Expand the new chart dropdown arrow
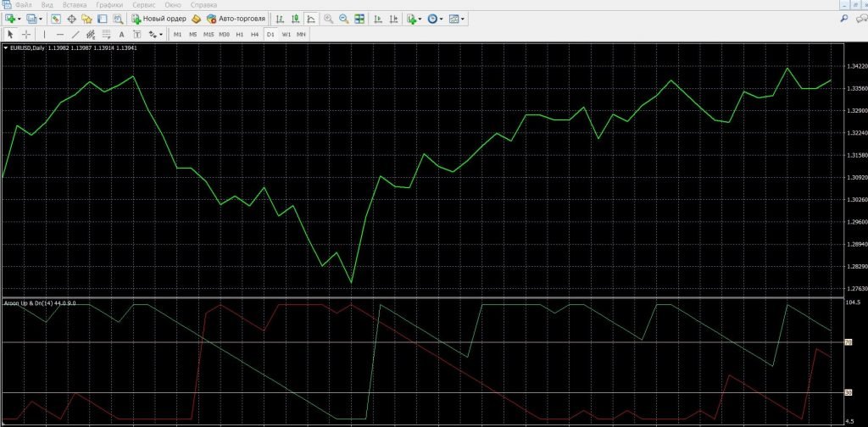868x427 pixels. [x=19, y=18]
